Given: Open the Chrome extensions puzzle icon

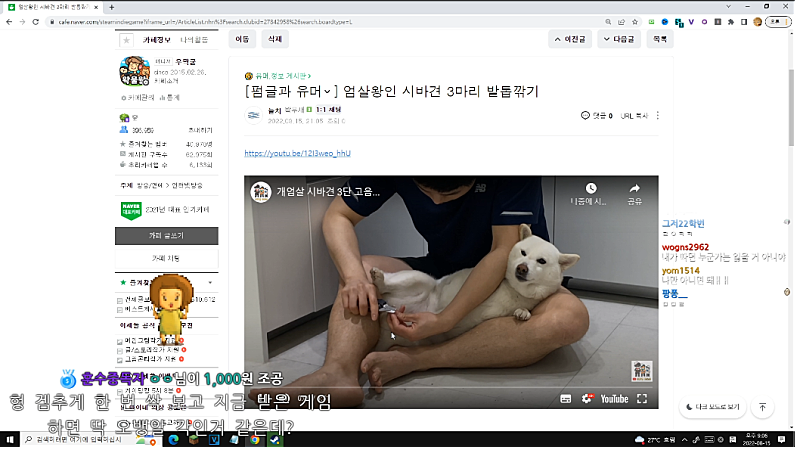Looking at the screenshot, I should tap(731, 22).
